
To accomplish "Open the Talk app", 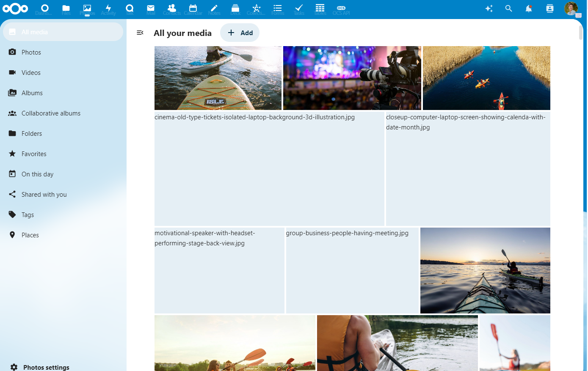I will (130, 8).
